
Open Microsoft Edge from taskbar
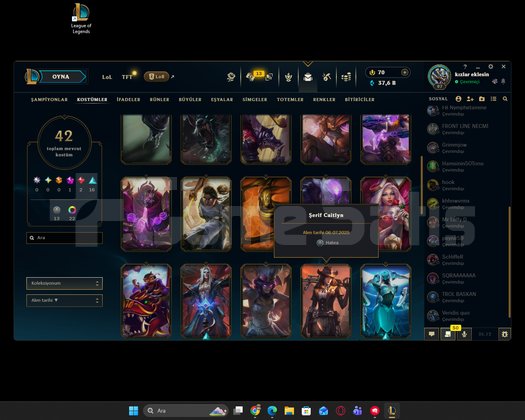(x=272, y=411)
